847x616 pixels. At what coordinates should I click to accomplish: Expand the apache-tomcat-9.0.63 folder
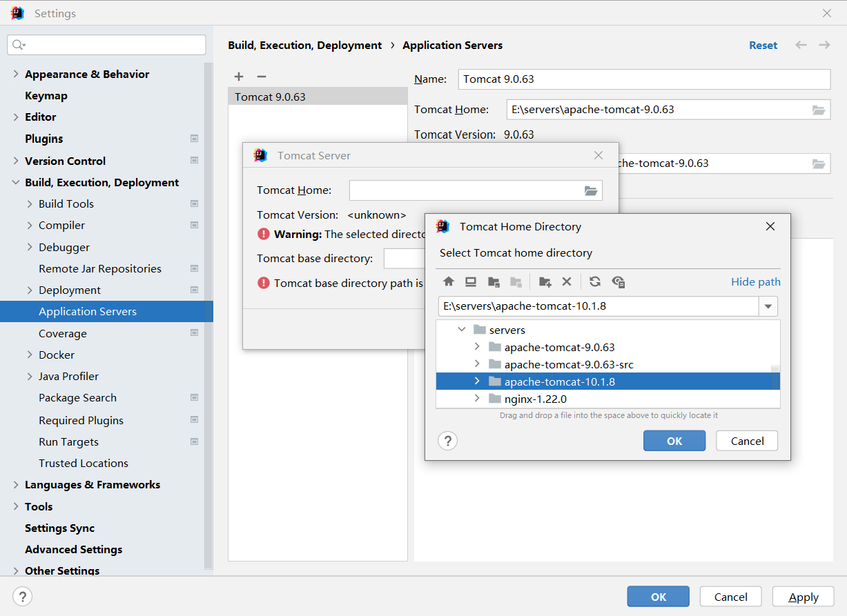(x=477, y=346)
